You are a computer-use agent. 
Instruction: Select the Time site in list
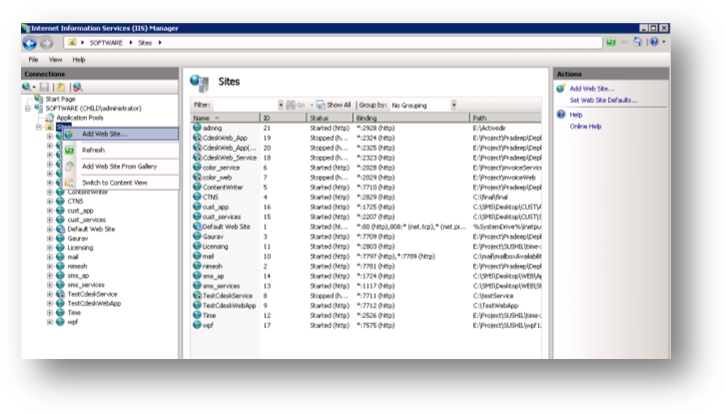point(366,315)
